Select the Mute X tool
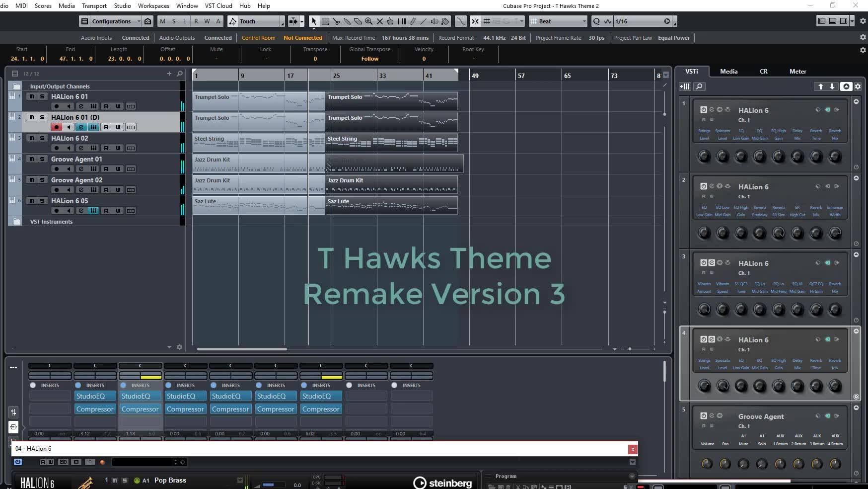868x489 pixels. (380, 21)
